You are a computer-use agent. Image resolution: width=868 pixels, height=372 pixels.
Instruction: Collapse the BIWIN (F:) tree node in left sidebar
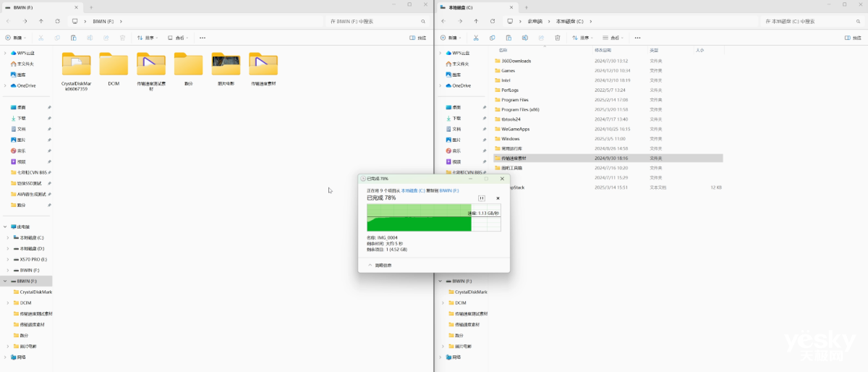pyautogui.click(x=7, y=281)
